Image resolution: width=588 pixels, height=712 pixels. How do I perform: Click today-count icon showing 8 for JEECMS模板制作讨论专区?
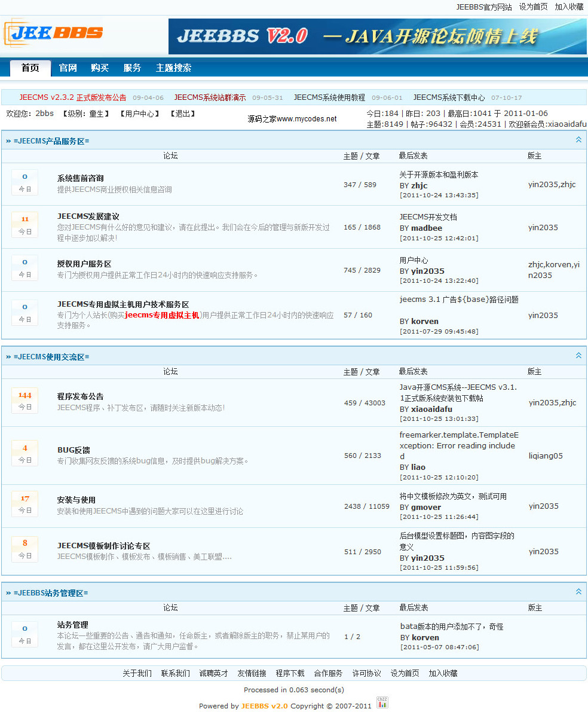24,549
